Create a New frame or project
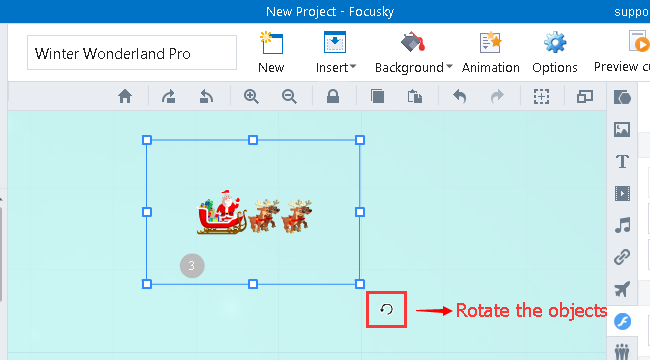 (271, 52)
